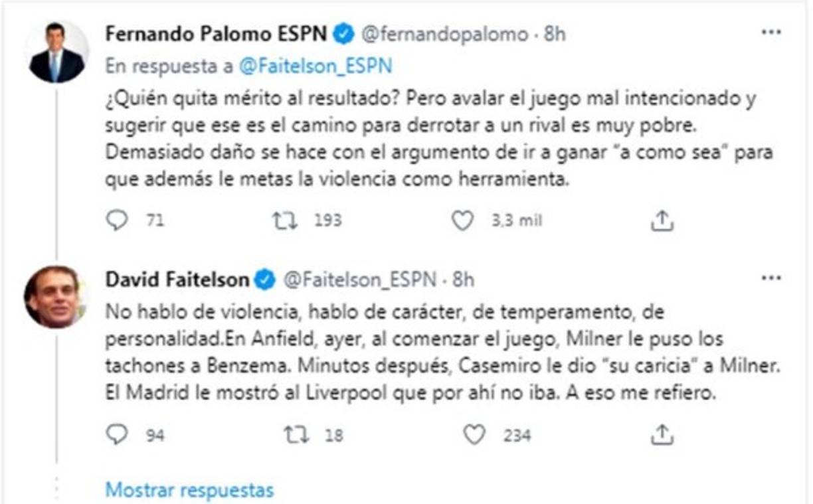Retweet Fernando Palomo's tweet
The width and height of the screenshot is (813, 504).
pos(287,221)
